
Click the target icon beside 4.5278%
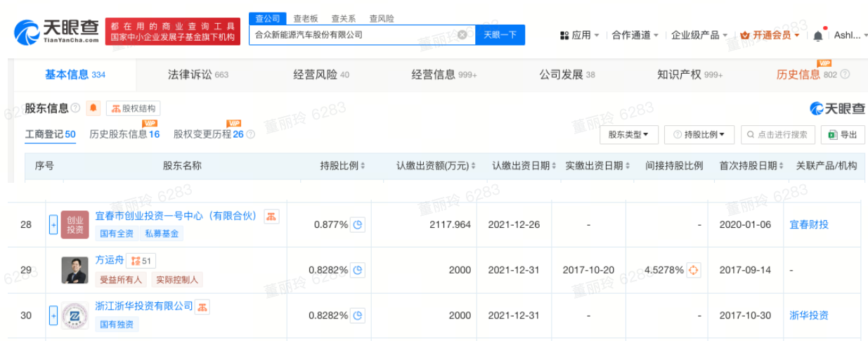(694, 270)
